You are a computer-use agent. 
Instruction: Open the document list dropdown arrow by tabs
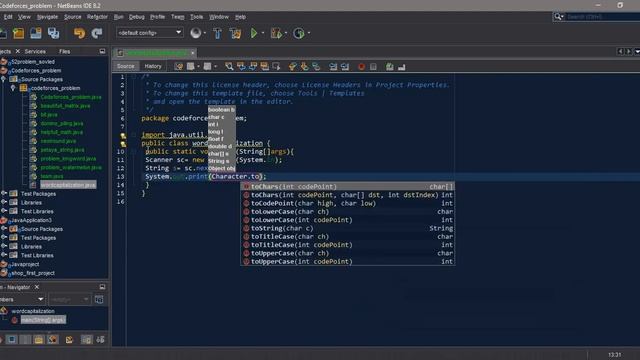point(637,51)
